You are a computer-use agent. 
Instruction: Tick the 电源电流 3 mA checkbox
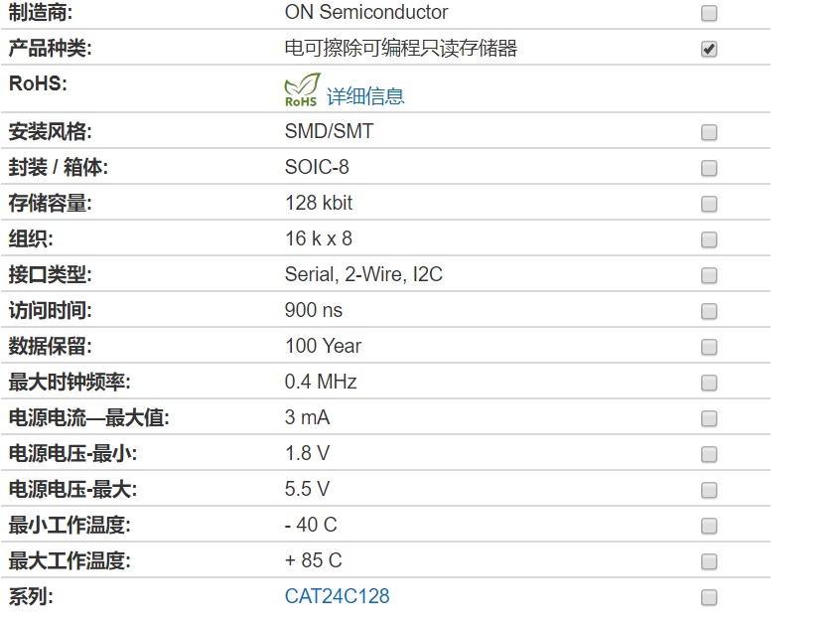709,418
